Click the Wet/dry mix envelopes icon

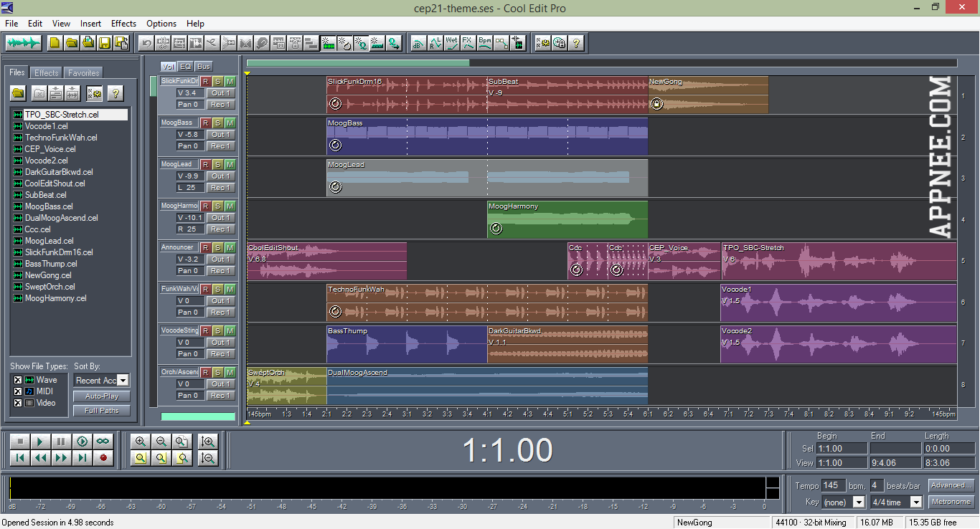(452, 43)
